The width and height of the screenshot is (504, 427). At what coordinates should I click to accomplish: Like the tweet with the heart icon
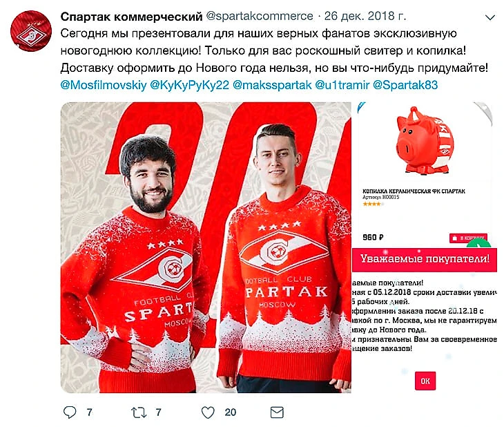(208, 412)
